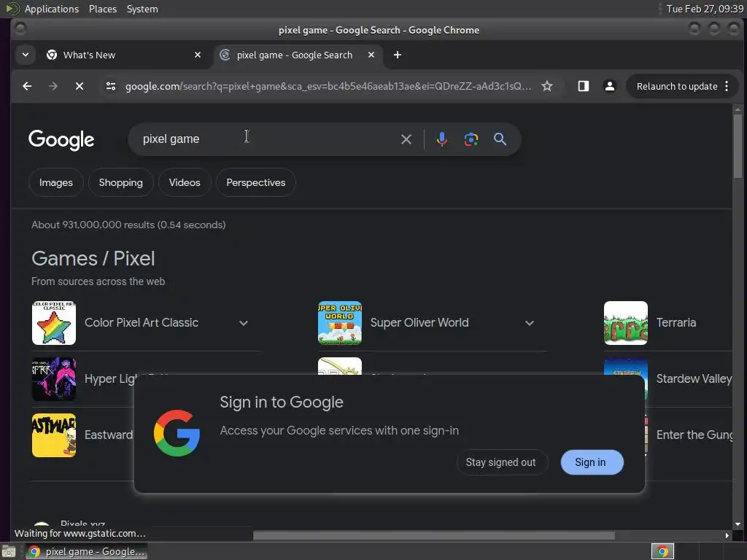Screen dimensions: 747x560
Task: Open the Chrome profile icon
Action: (609, 86)
